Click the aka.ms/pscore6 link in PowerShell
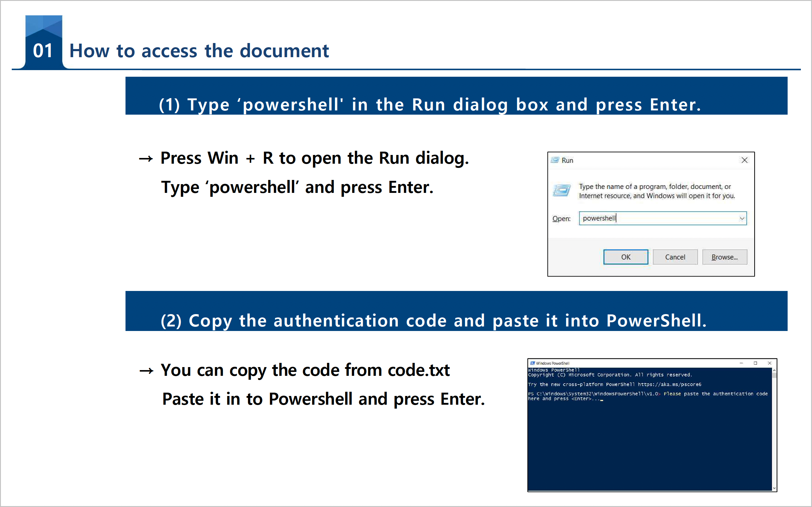Viewport: 812px width, 507px height. [669, 385]
